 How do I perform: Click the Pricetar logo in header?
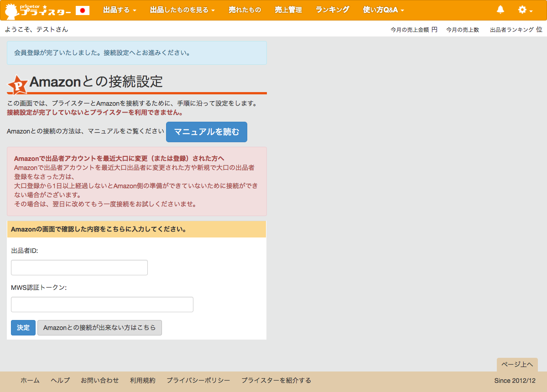[x=38, y=10]
